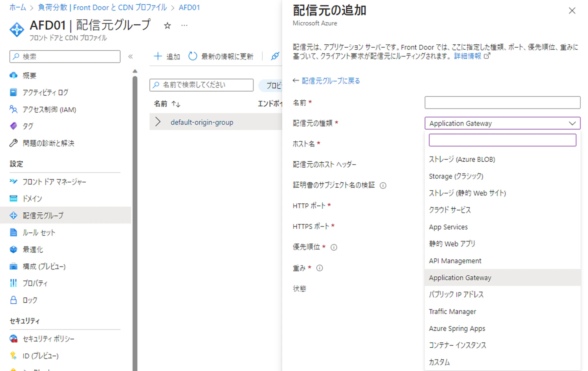Select Azure Spring Apps option

click(x=503, y=328)
